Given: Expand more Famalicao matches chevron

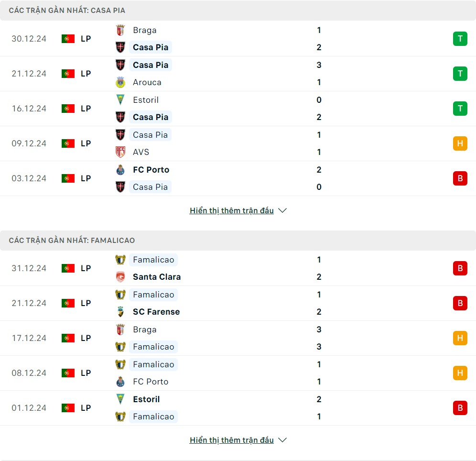Looking at the screenshot, I should pos(282,440).
